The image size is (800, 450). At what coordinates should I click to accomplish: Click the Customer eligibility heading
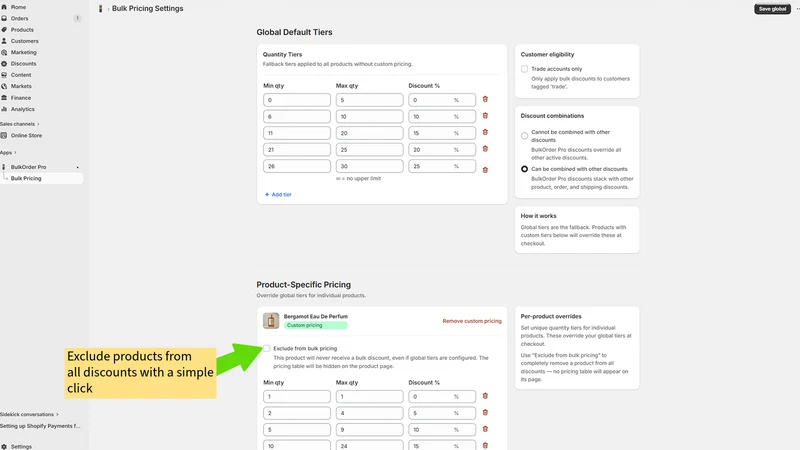547,54
